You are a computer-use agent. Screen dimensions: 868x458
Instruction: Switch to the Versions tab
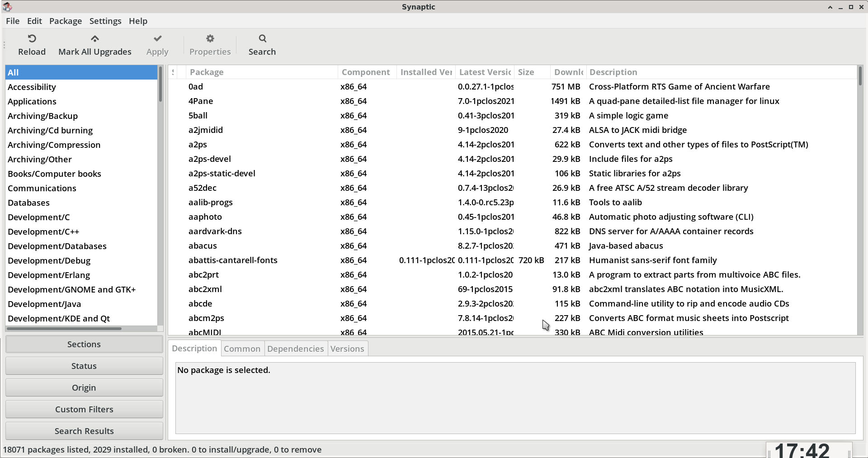click(347, 349)
